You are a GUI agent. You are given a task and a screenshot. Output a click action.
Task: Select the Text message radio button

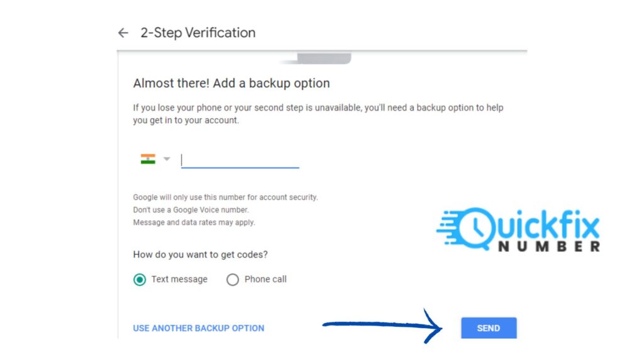pyautogui.click(x=140, y=280)
